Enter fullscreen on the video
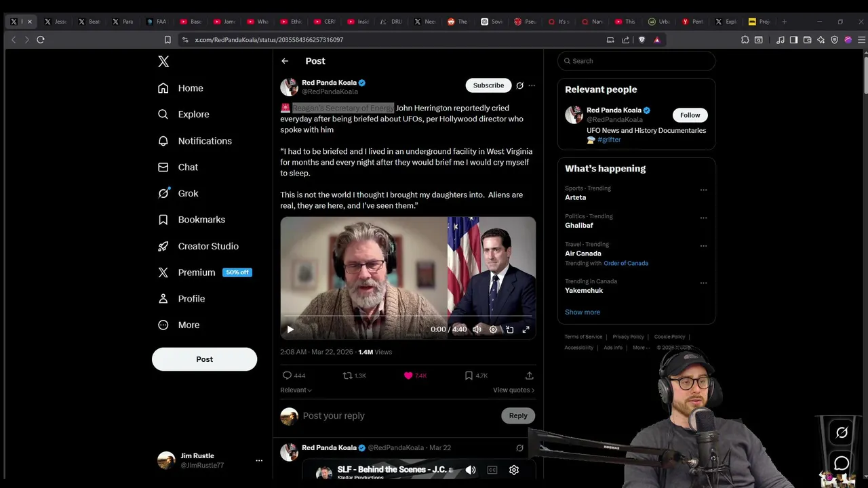Screen dimensions: 868x488 (526, 329)
